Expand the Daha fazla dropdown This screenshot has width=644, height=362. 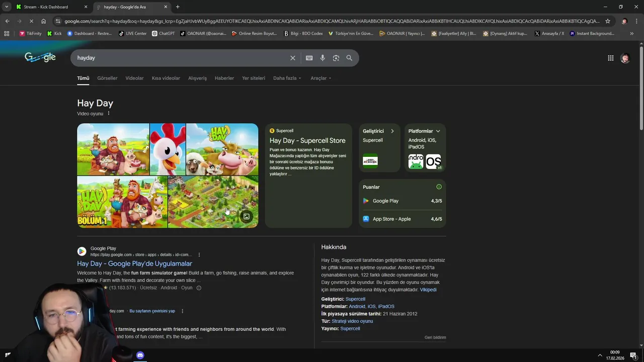click(x=287, y=78)
